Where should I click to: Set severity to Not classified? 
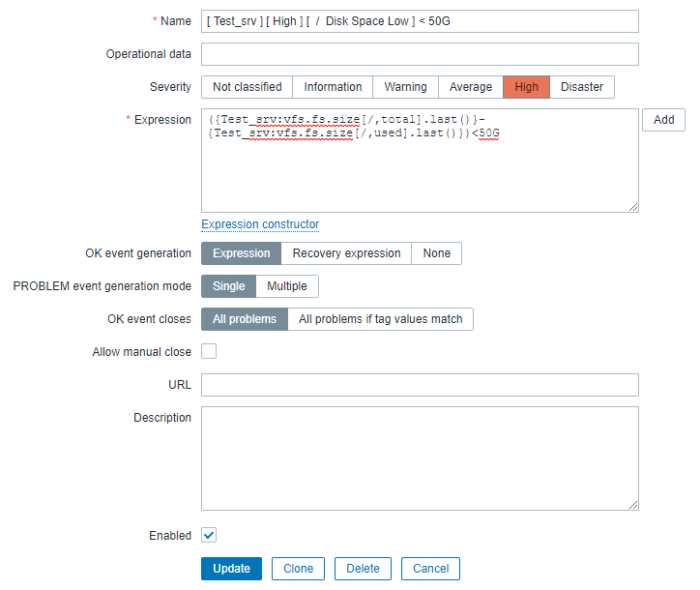click(247, 87)
